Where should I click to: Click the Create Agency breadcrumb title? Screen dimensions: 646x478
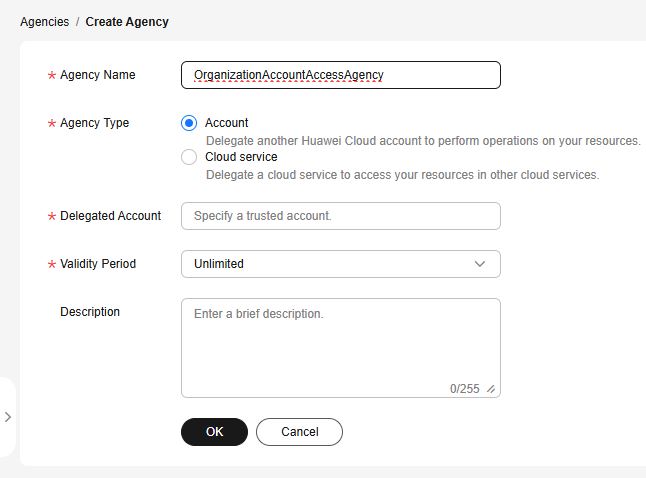(127, 21)
